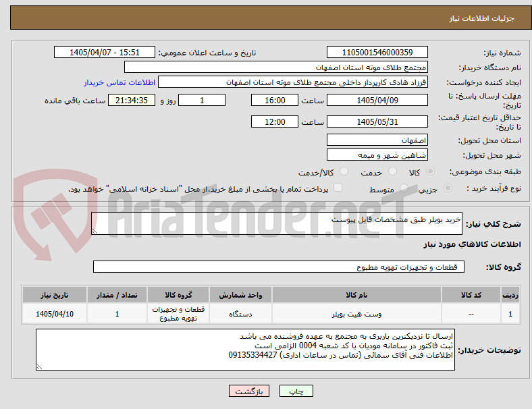Click the کد کالا column header

471,295
